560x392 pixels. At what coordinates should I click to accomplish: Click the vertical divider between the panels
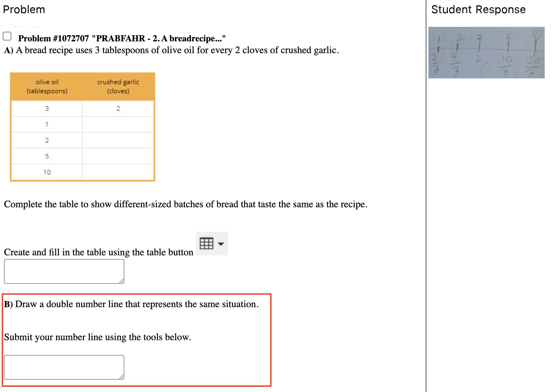pyautogui.click(x=426, y=196)
